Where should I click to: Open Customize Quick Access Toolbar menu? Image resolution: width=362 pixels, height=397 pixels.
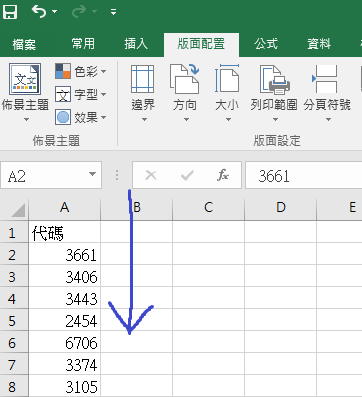coord(113,12)
